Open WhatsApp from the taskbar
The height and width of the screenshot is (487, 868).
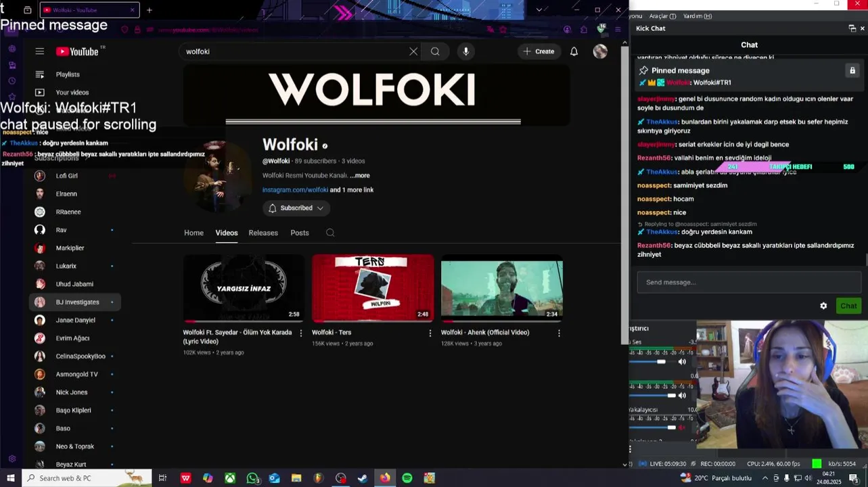252,478
